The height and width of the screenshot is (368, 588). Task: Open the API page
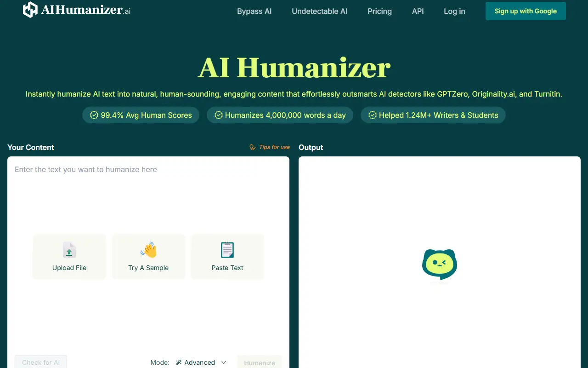click(x=418, y=11)
